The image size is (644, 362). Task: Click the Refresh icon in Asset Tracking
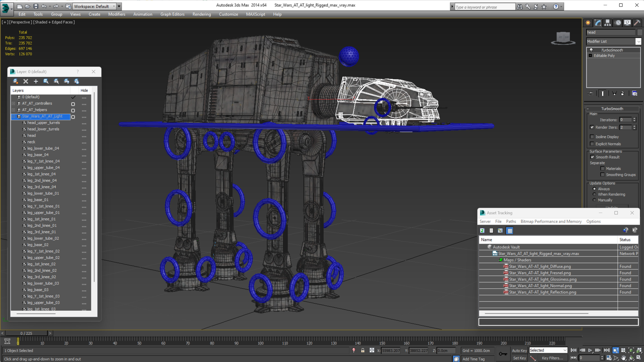(482, 231)
